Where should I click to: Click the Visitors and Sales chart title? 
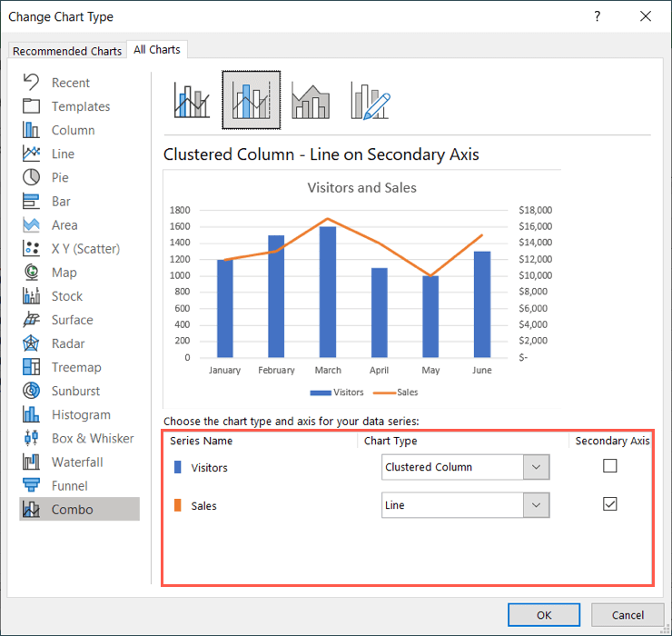click(361, 187)
